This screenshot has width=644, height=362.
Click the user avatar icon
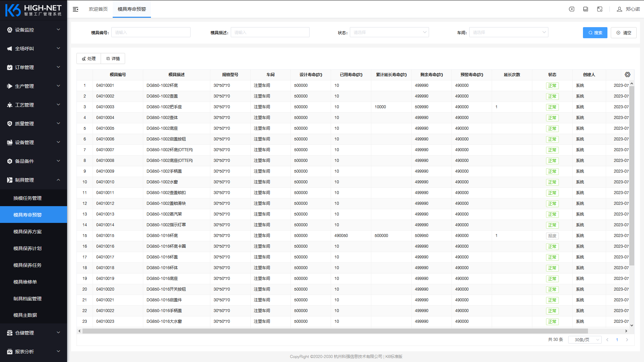620,9
